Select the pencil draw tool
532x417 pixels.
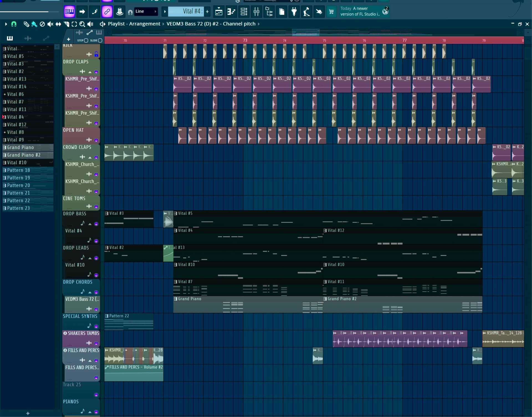pyautogui.click(x=26, y=24)
